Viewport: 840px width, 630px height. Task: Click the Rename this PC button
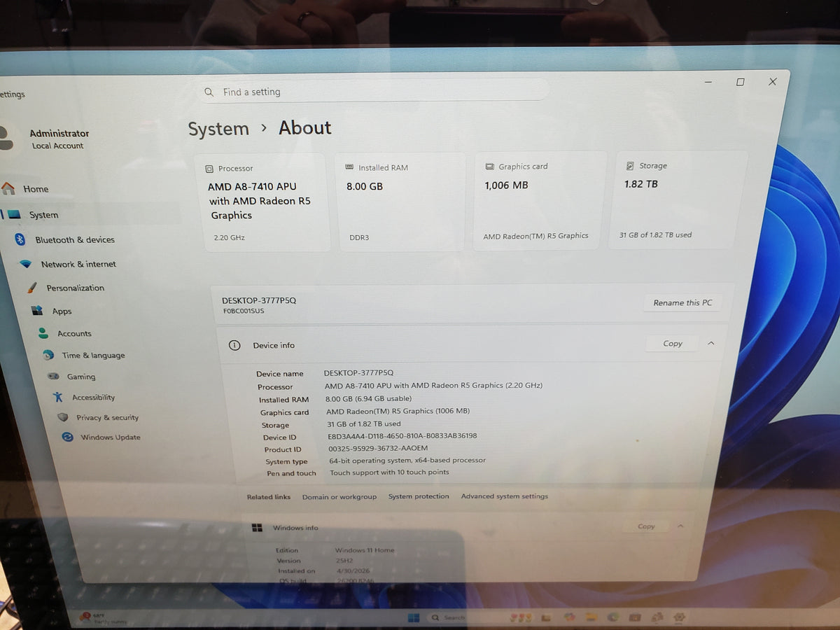coord(682,303)
